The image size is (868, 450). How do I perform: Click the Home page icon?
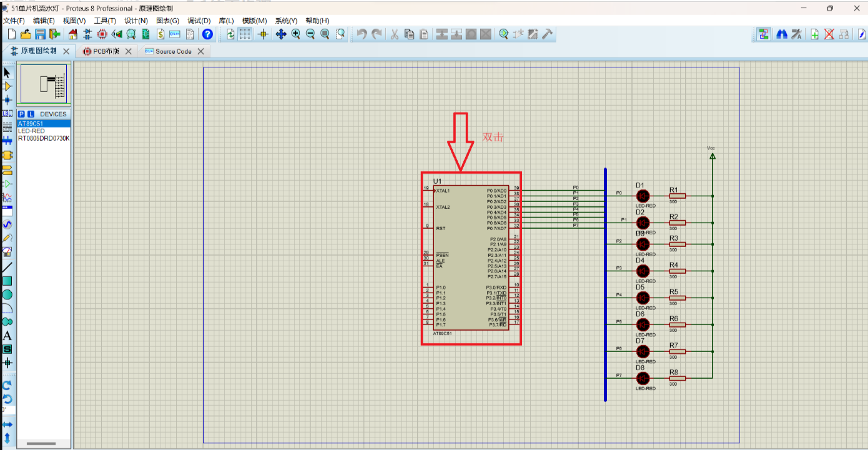click(73, 34)
